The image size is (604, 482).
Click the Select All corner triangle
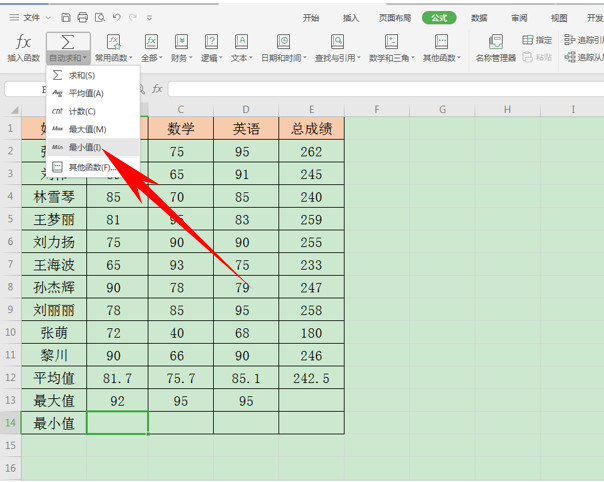pos(15,110)
